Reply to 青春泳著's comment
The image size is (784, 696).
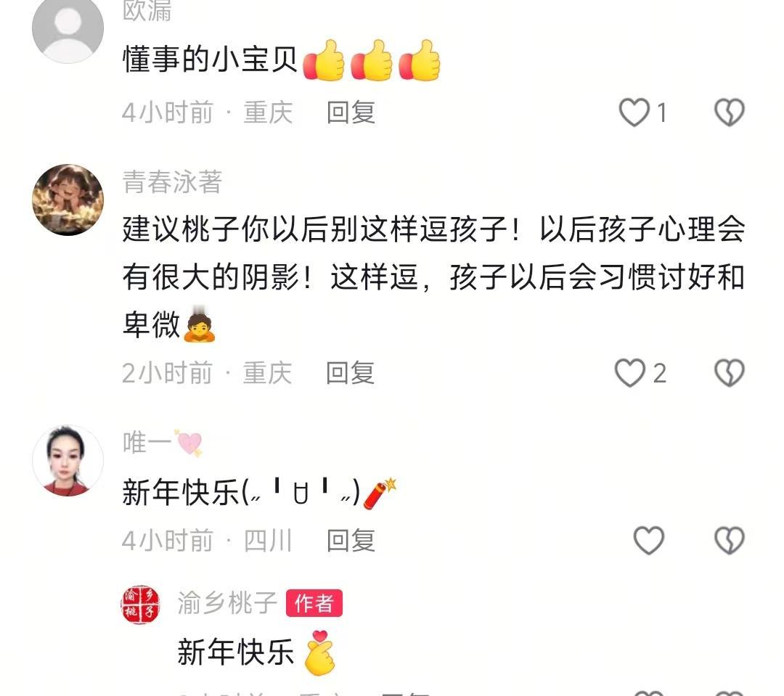[x=350, y=373]
